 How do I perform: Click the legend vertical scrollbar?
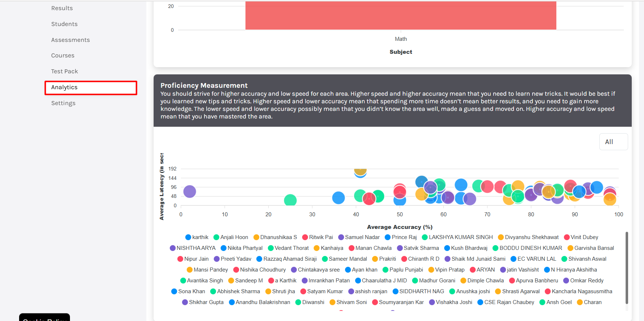point(627,268)
